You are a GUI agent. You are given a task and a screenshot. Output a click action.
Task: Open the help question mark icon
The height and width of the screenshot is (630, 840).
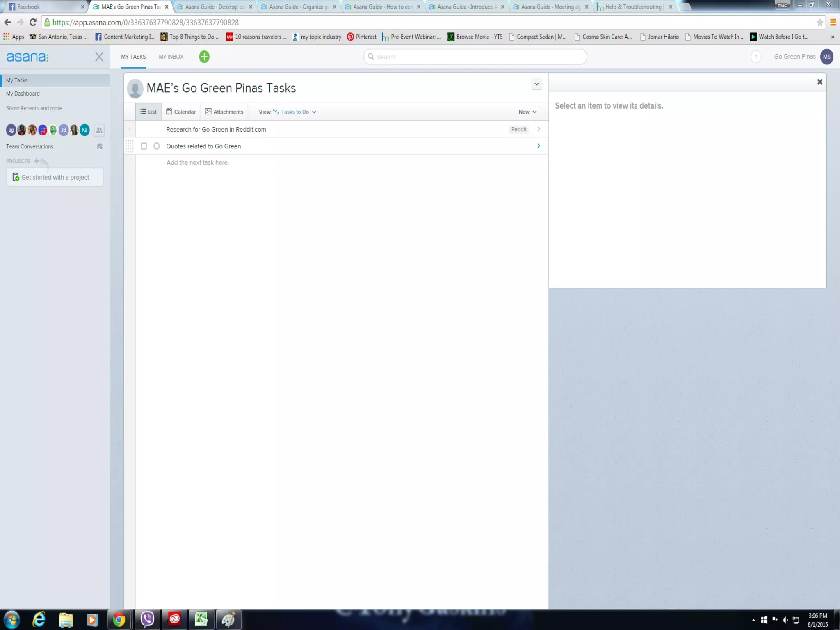756,57
